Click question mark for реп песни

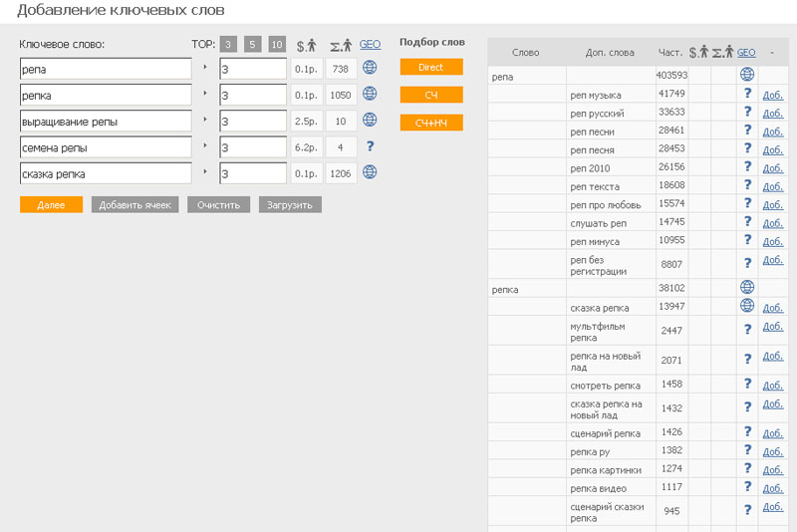point(747,130)
